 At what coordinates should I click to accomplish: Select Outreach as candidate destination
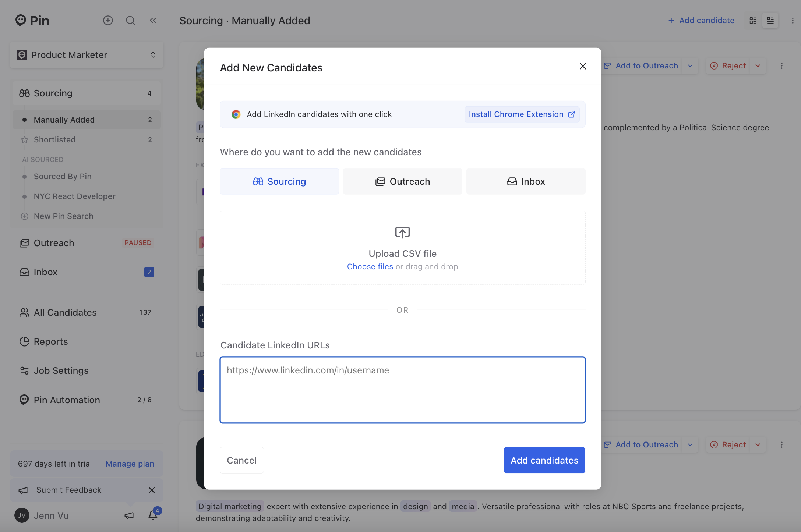coord(402,181)
